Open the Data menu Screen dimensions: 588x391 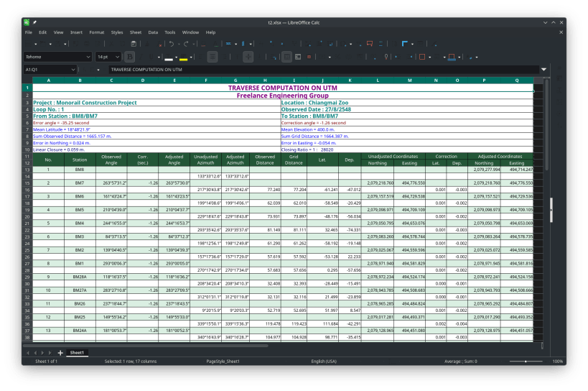(153, 32)
